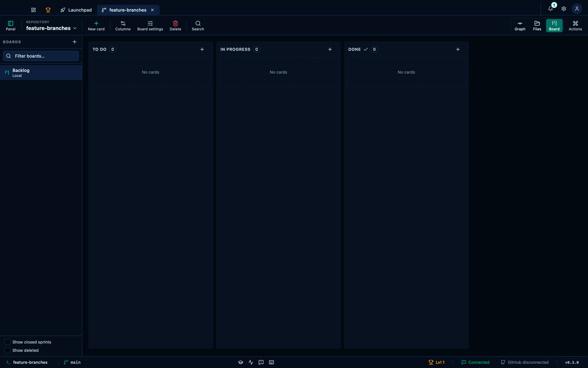Click the main branch indicator

pos(72,362)
